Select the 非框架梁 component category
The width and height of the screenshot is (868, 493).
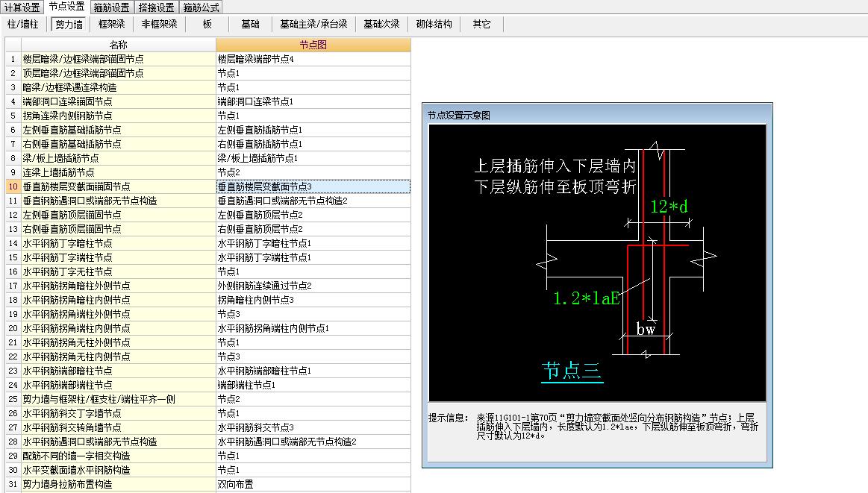160,25
